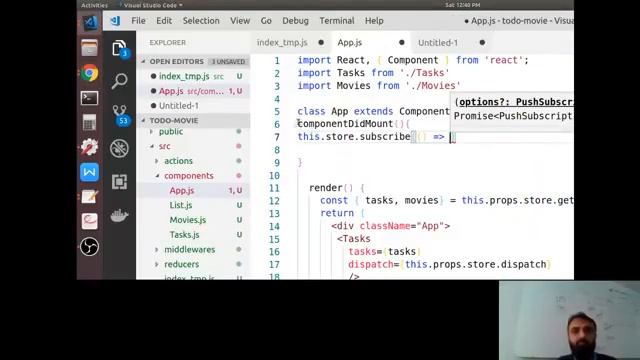Open OBS Studio icon in the dock
This screenshot has width=640, height=360.
[89, 247]
